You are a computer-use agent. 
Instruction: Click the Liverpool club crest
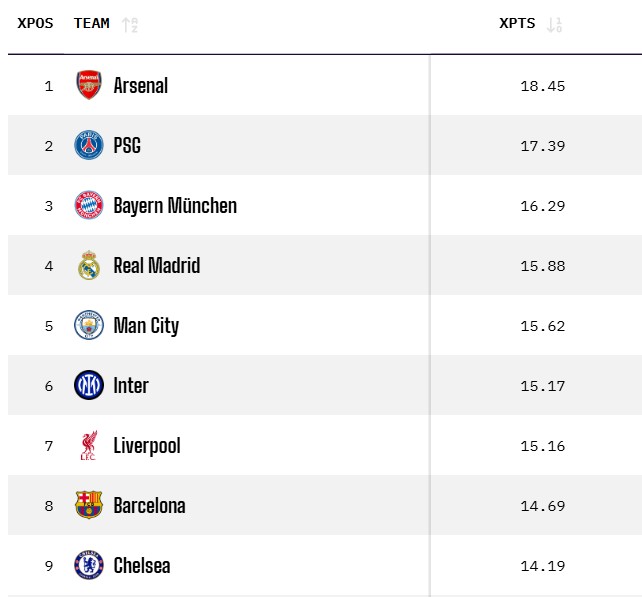(89, 445)
